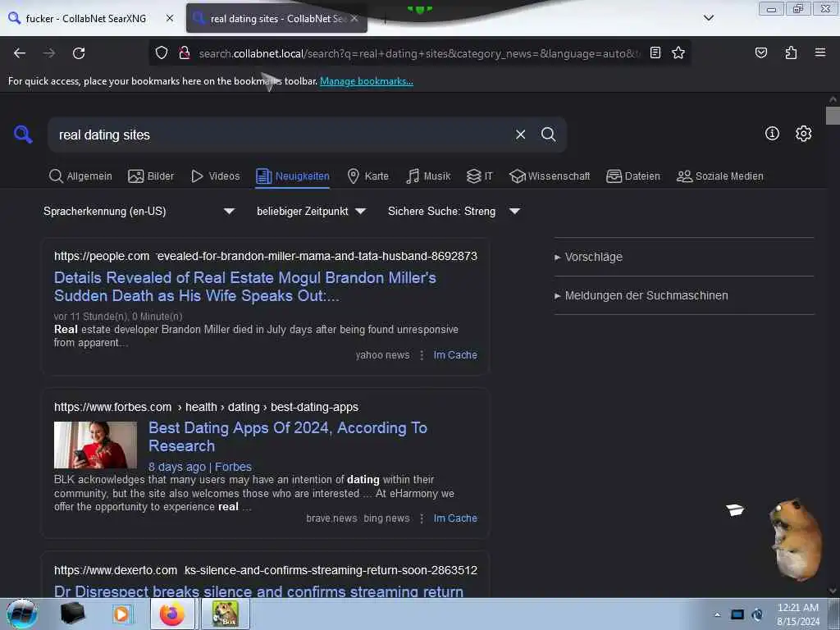Open the SearXNG info icon
Viewport: 840px width, 630px height.
point(772,134)
